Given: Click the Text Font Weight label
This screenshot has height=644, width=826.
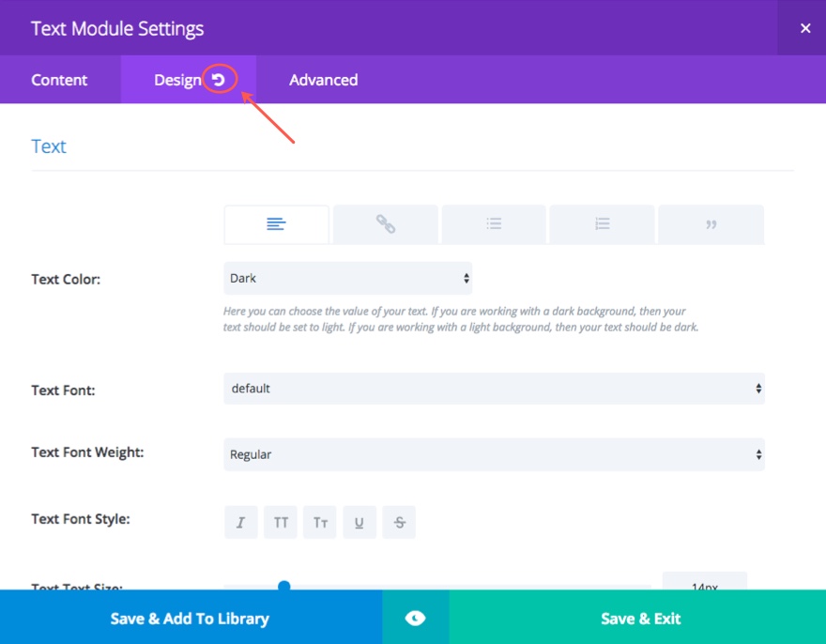Looking at the screenshot, I should point(87,452).
